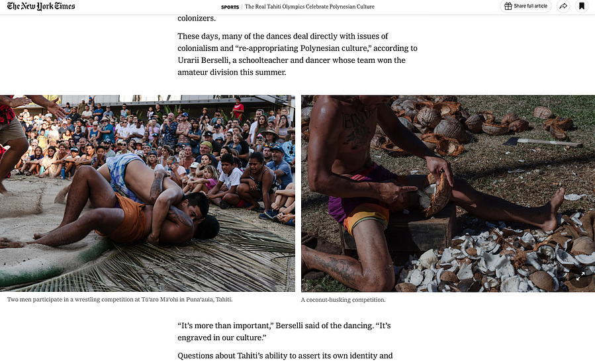The width and height of the screenshot is (595, 364).
Task: Click the word "colonizers." at top
Action: [x=197, y=19]
